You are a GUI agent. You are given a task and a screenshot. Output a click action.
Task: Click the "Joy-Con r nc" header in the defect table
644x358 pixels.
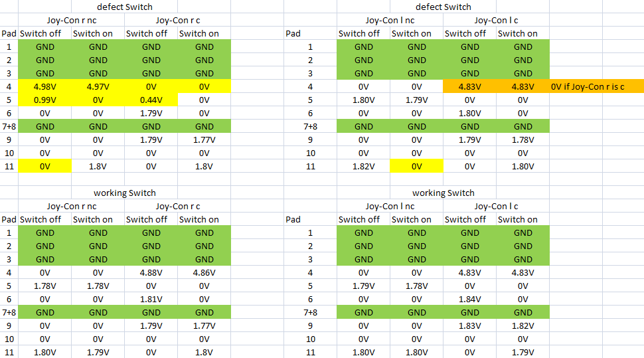pyautogui.click(x=72, y=20)
